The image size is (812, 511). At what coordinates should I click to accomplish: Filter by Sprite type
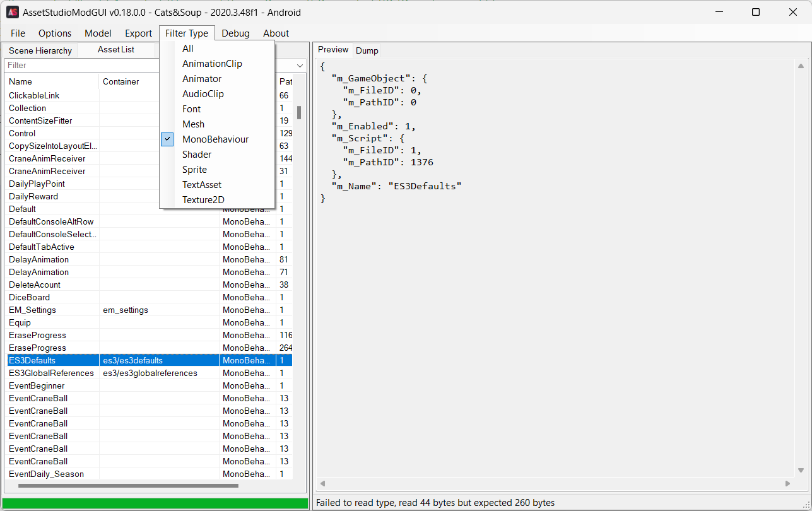click(217, 170)
